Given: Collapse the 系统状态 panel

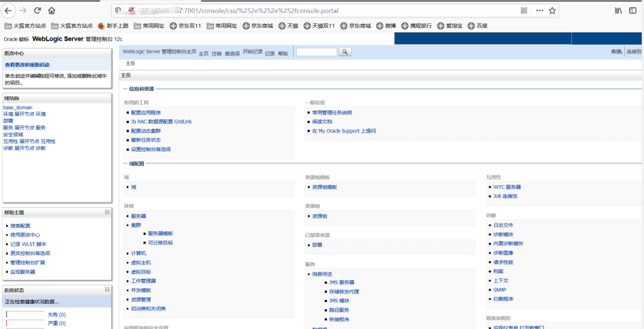Looking at the screenshot, I should [107, 290].
